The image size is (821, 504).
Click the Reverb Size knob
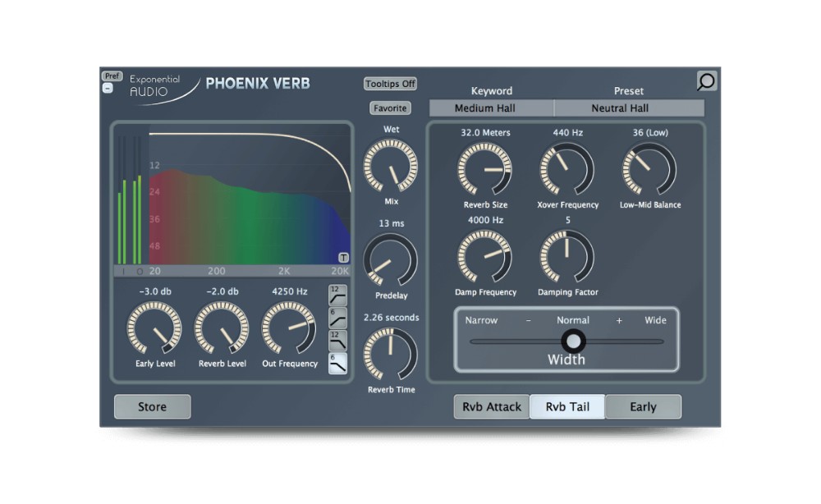tap(484, 170)
